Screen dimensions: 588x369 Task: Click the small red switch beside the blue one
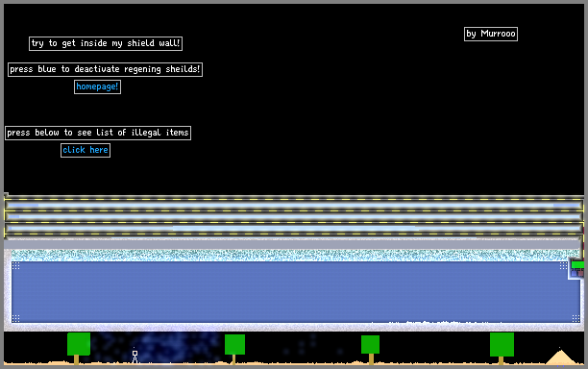tap(581, 273)
